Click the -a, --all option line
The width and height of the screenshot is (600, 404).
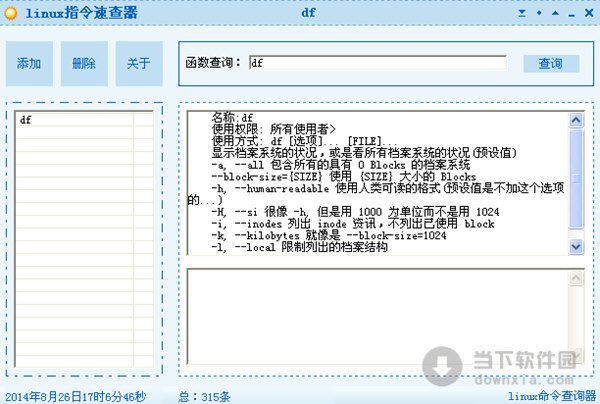[341, 165]
